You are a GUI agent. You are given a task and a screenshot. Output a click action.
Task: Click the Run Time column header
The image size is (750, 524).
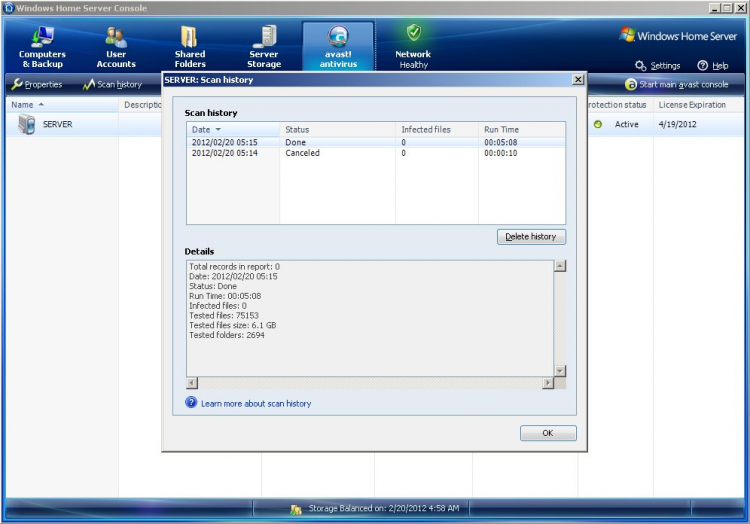[522, 130]
